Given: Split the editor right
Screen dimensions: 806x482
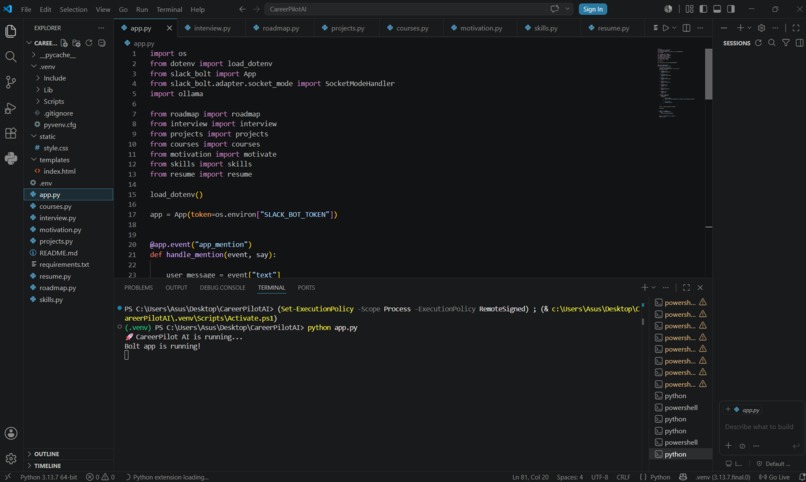Looking at the screenshot, I should pyautogui.click(x=686, y=28).
